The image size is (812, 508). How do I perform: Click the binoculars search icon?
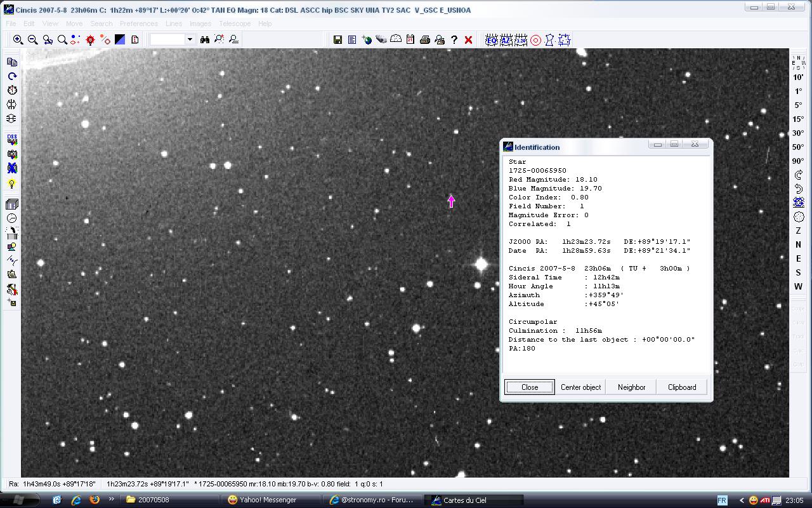205,39
